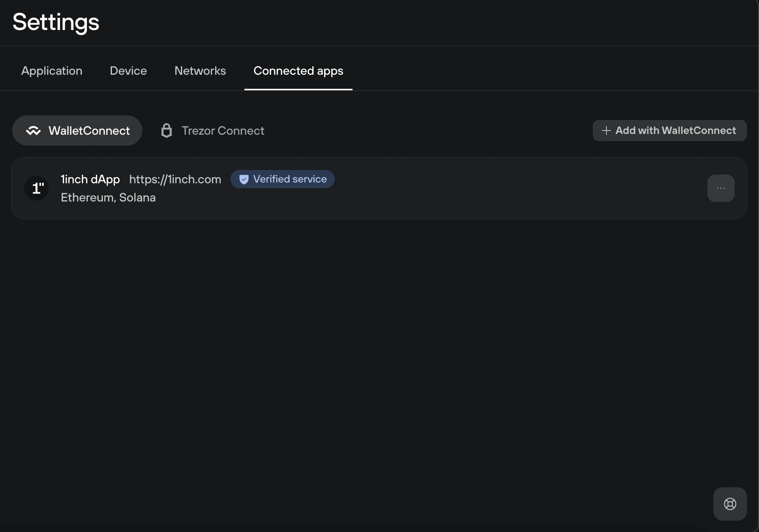This screenshot has height=532, width=759.
Task: Click the Verified service badge
Action: coord(282,179)
